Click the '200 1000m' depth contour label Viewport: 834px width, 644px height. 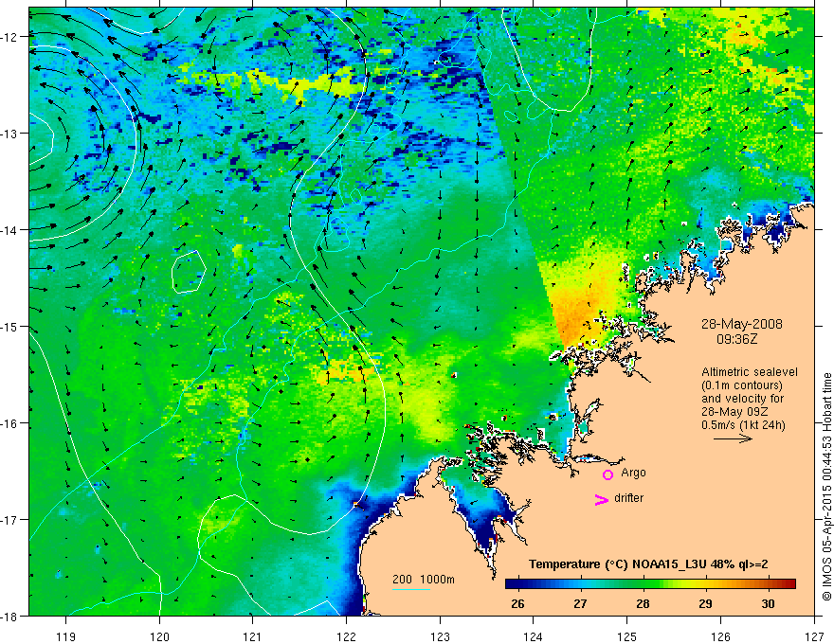424,580
